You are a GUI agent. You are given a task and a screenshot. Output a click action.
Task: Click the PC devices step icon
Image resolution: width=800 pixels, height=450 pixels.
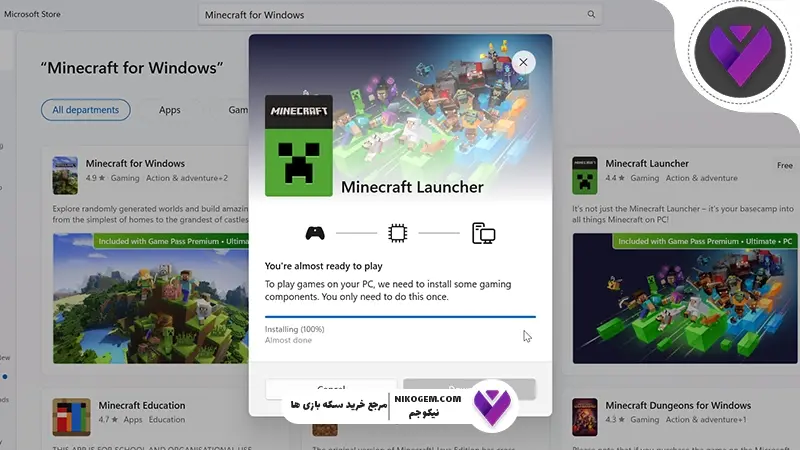(x=483, y=233)
